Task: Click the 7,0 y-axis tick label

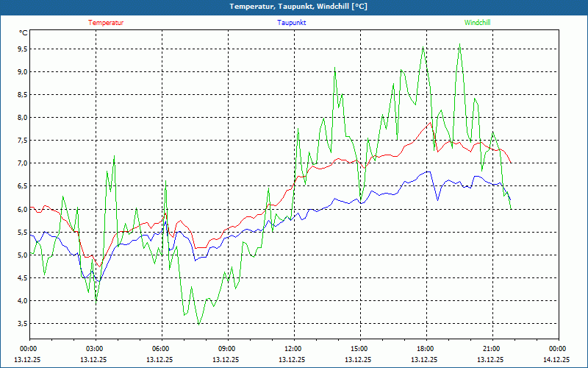Action: pyautogui.click(x=22, y=163)
